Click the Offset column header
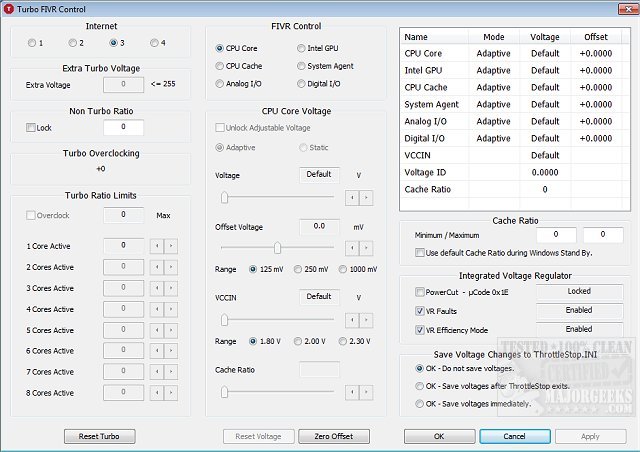 coord(596,37)
